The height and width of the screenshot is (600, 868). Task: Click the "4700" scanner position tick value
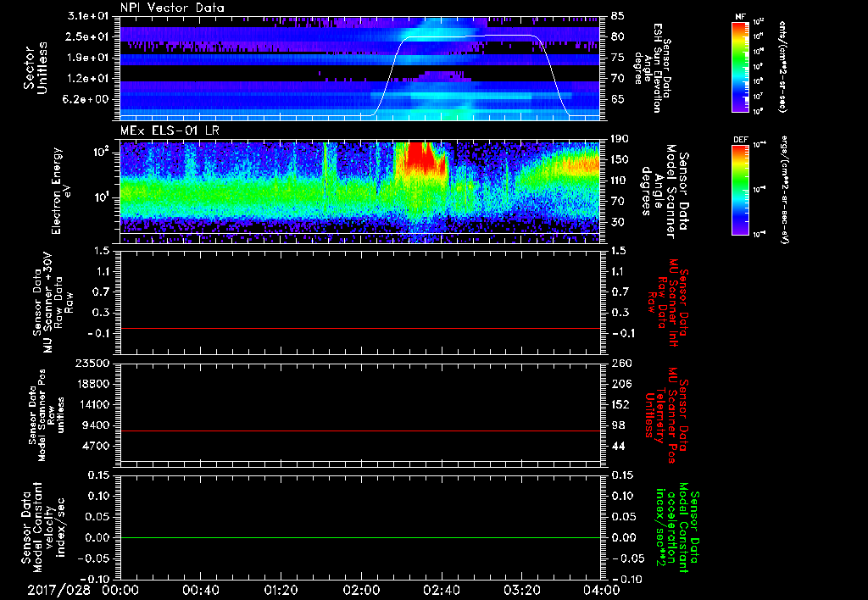[x=97, y=446]
